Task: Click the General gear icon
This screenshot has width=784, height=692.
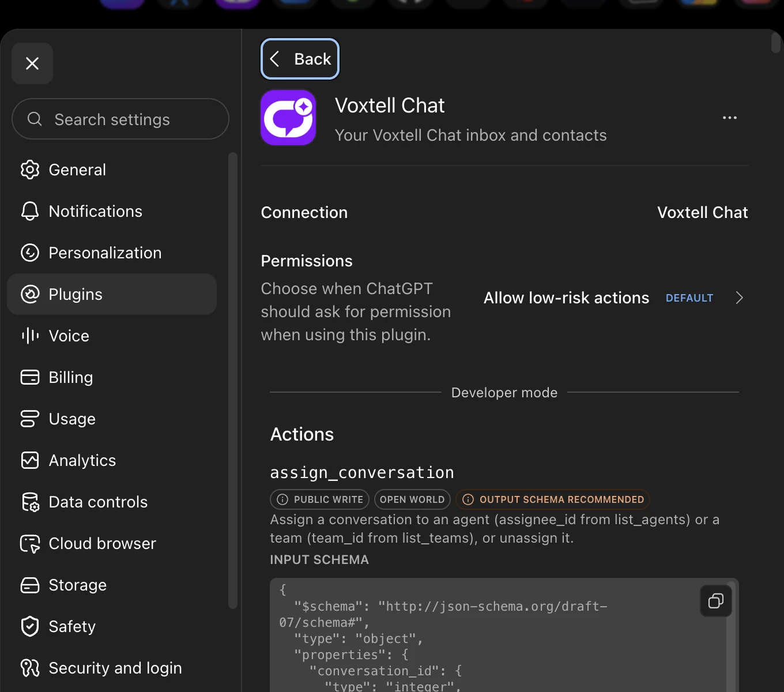Action: coord(30,170)
